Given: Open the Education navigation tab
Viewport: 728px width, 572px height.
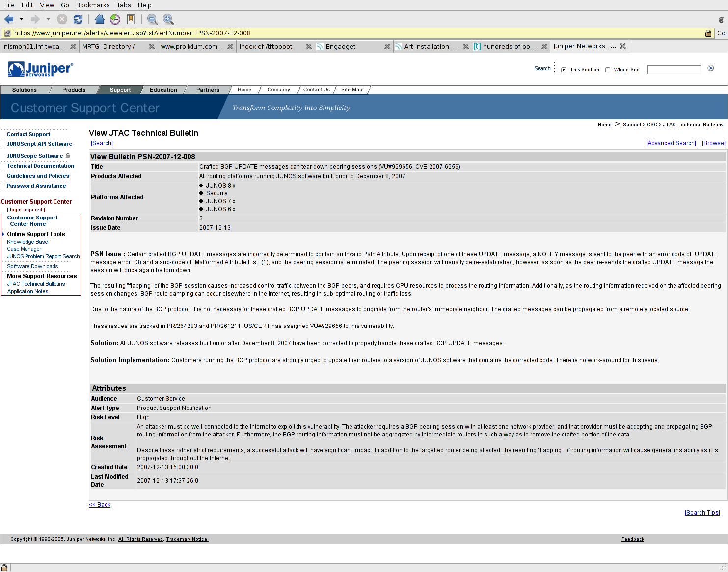Looking at the screenshot, I should 163,90.
